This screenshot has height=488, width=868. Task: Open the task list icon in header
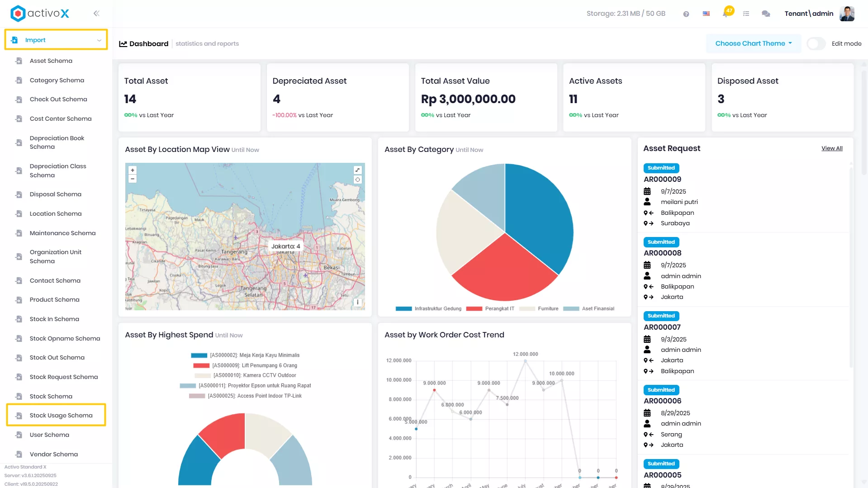[x=746, y=14]
